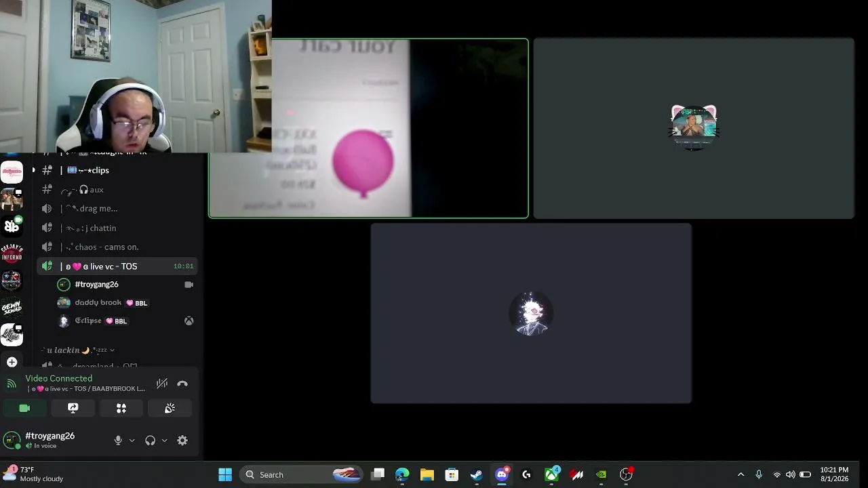868x488 pixels.
Task: Join the chaos - cams on voice channel
Action: click(119, 247)
